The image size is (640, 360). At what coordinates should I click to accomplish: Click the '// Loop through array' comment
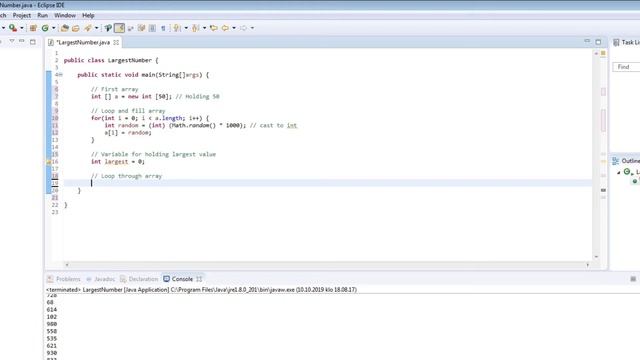pos(127,176)
